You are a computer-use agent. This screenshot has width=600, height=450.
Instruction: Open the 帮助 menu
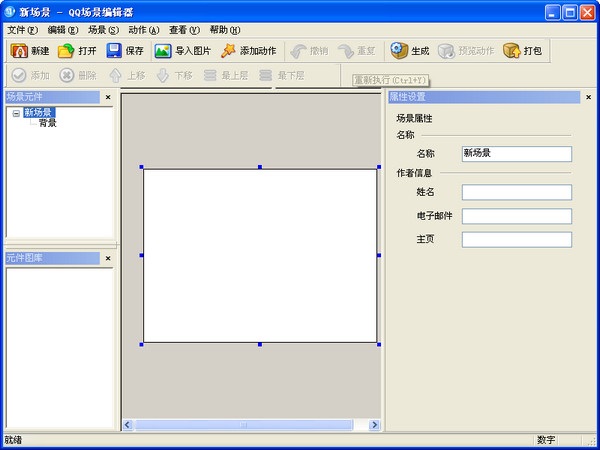click(225, 30)
